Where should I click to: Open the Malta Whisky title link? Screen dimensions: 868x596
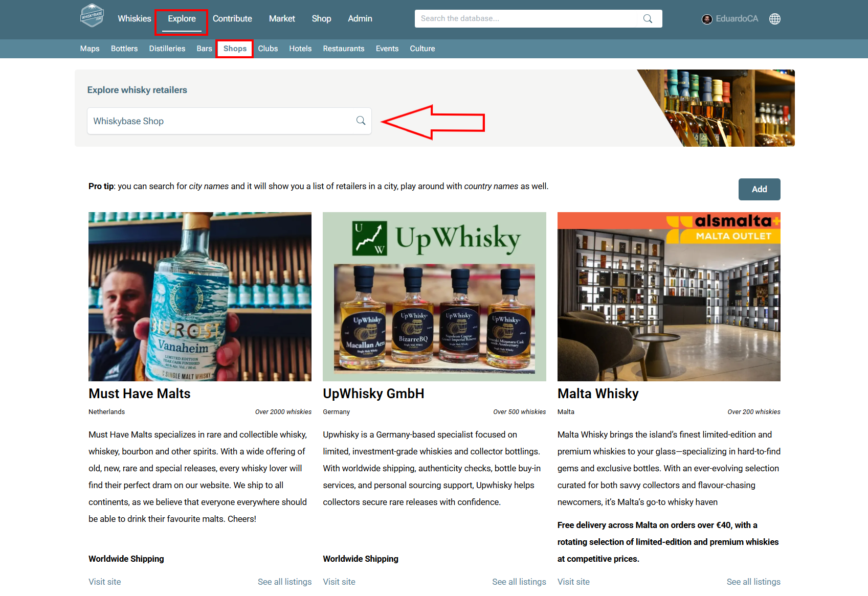click(x=598, y=394)
